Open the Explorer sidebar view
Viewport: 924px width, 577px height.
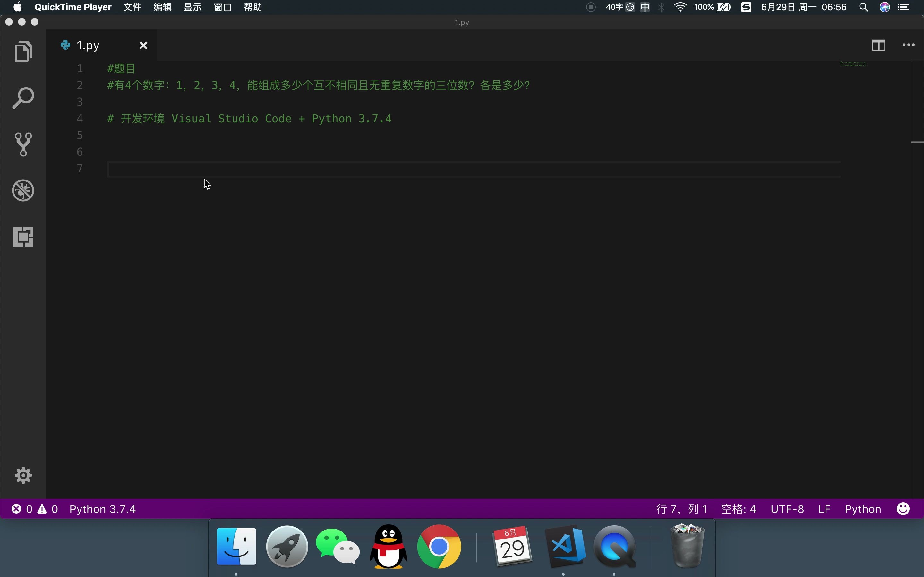pyautogui.click(x=23, y=51)
